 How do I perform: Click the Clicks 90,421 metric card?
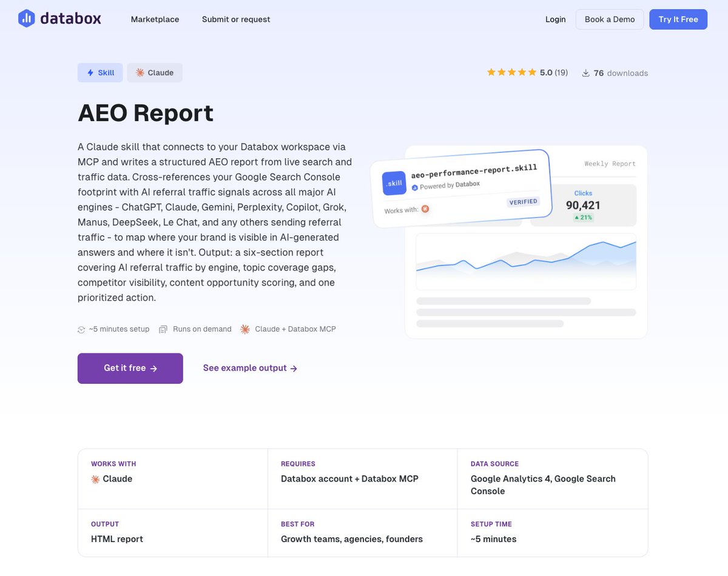click(x=583, y=206)
